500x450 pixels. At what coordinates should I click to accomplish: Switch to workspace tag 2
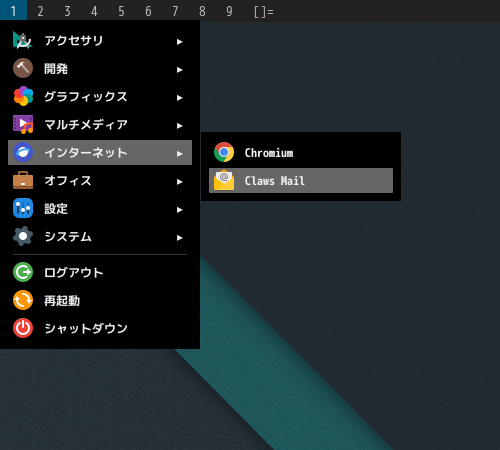40,11
